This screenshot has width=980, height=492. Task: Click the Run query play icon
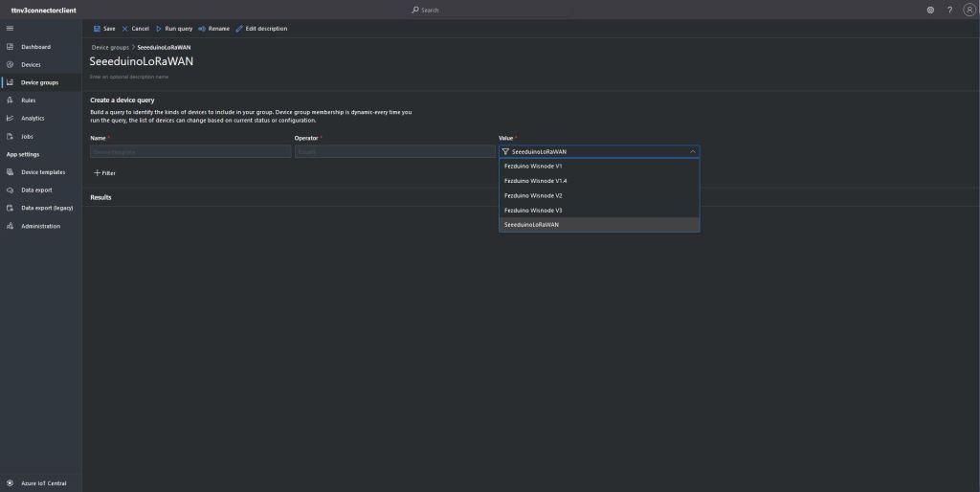(159, 29)
